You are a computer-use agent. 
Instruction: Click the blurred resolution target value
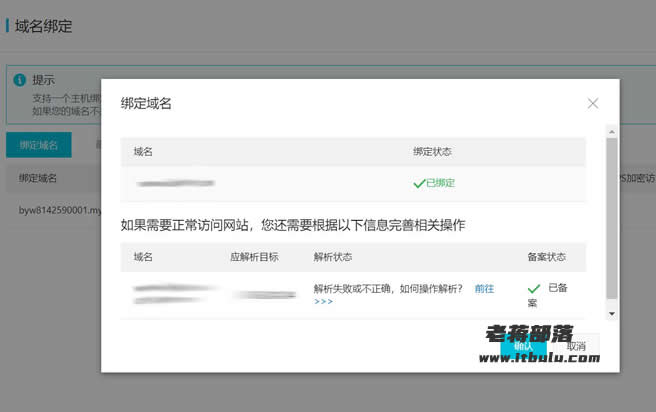265,295
